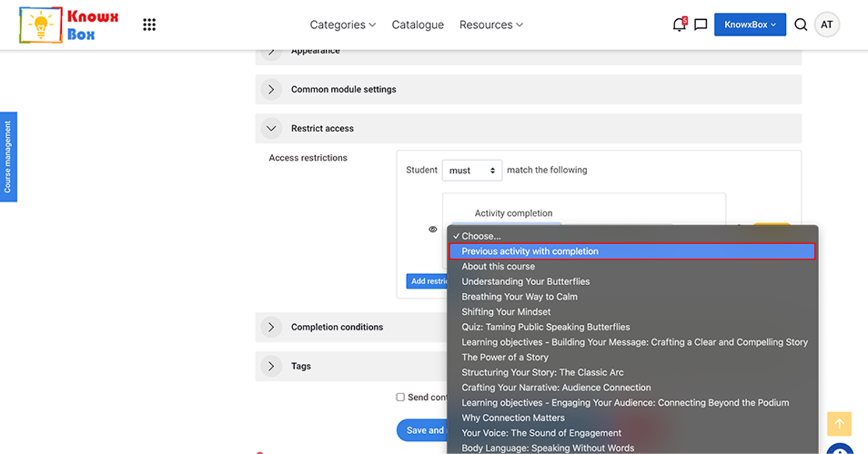This screenshot has height=454, width=868.
Task: Click the 'Access restrictions' label
Action: [308, 158]
